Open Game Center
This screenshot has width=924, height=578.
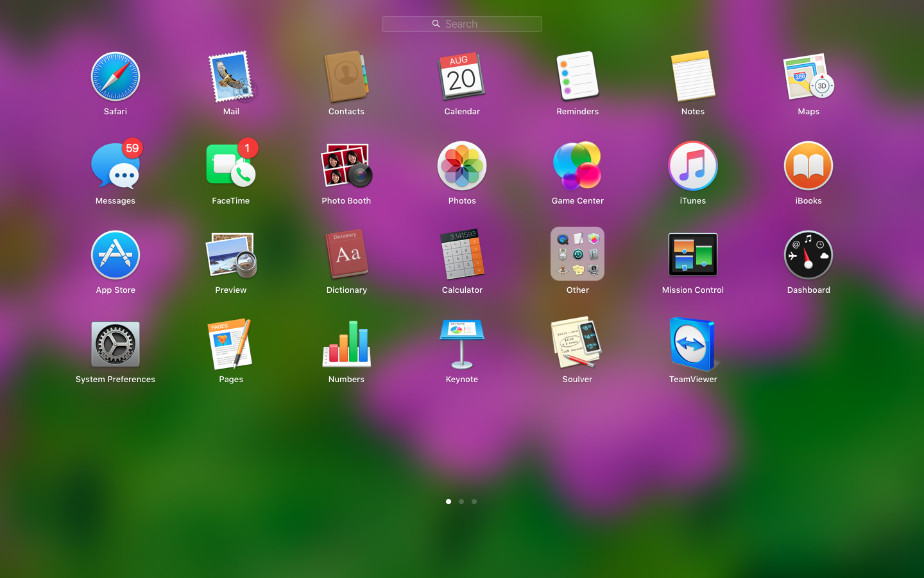(x=577, y=166)
